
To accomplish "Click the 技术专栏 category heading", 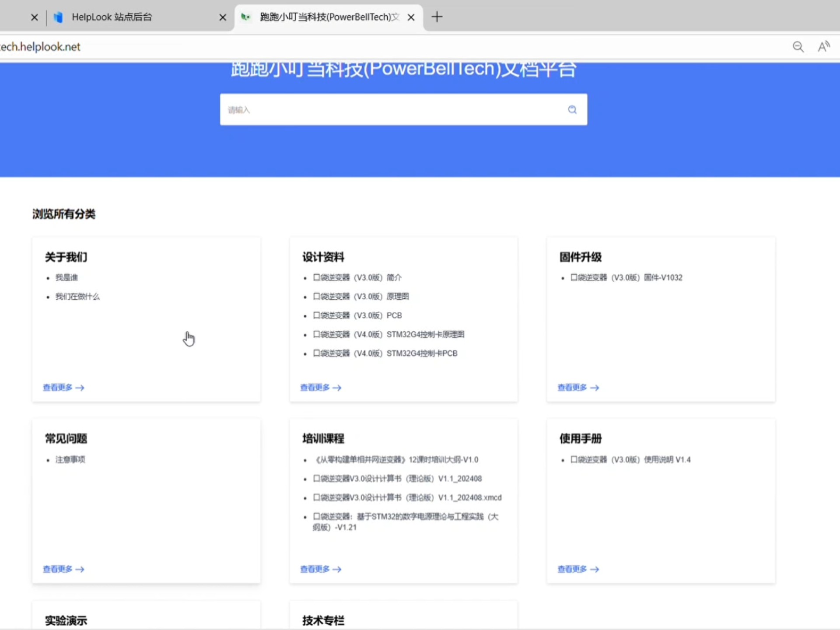I will click(x=323, y=620).
